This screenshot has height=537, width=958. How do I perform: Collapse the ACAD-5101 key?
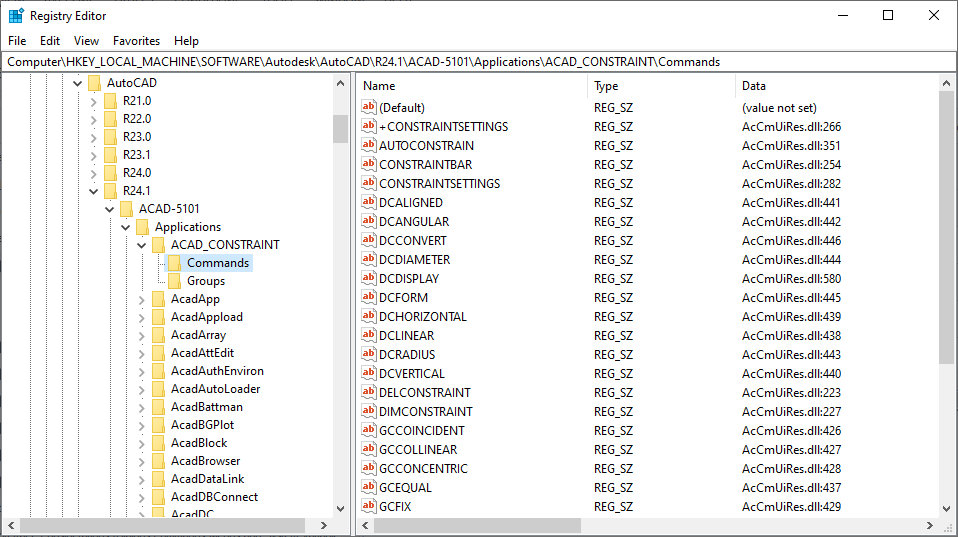(x=109, y=210)
